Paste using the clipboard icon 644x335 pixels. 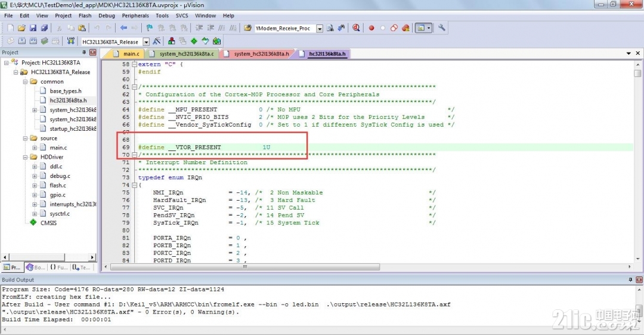[x=82, y=28]
